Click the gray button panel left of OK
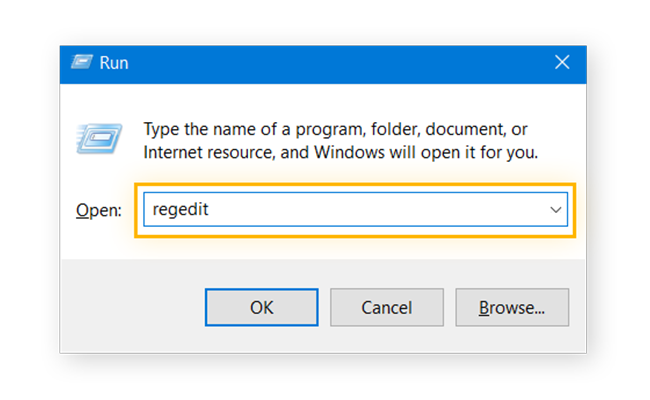 point(133,307)
